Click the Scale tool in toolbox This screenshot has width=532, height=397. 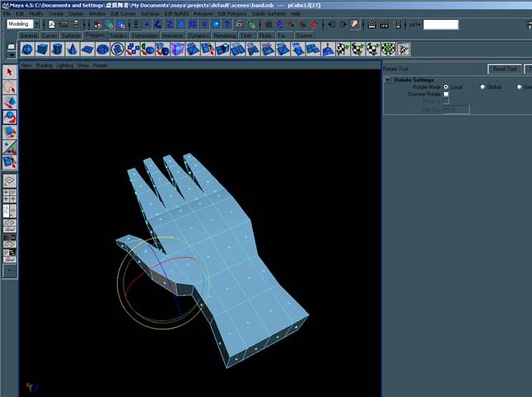pyautogui.click(x=10, y=132)
